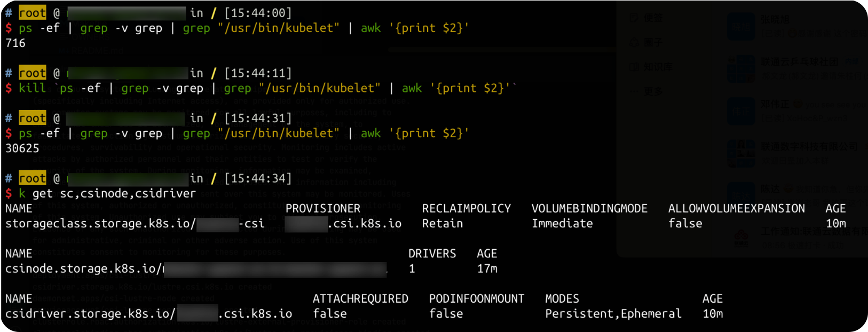The height and width of the screenshot is (332, 868).
Task: Select 张晓旭's chat avatar
Action: click(x=741, y=27)
